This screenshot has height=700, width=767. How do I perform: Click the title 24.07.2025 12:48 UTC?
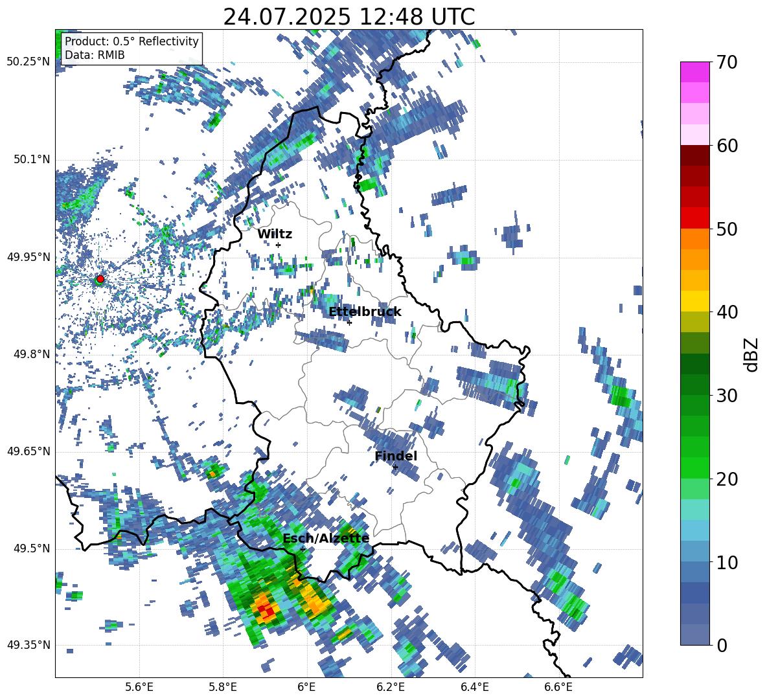coord(349,17)
